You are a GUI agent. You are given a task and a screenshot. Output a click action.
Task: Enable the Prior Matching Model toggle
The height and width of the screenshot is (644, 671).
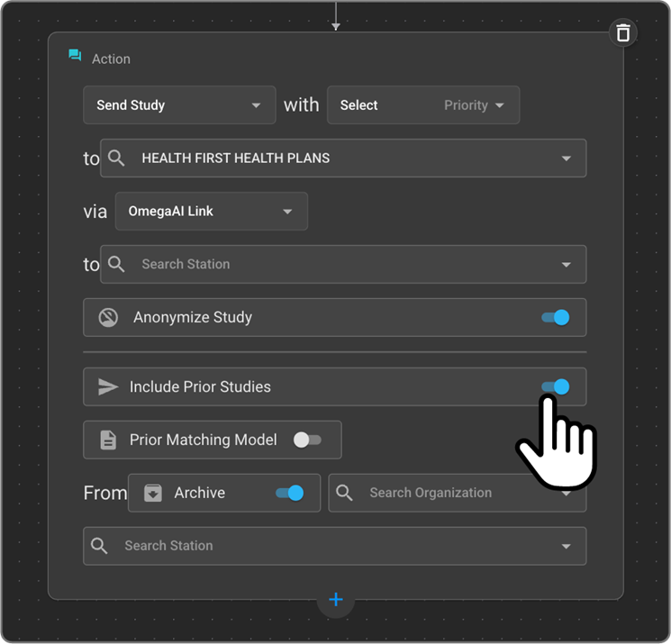point(307,440)
